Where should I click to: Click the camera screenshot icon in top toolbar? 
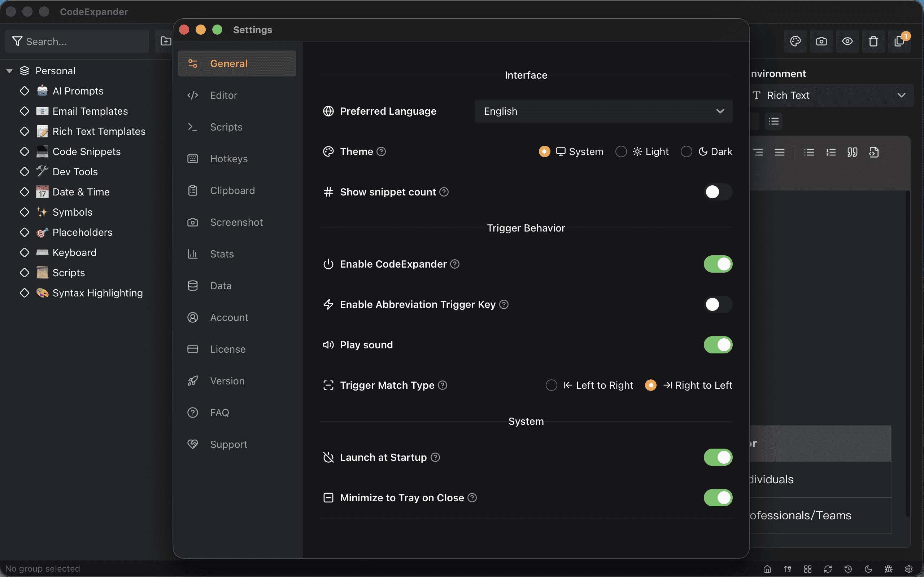(821, 41)
